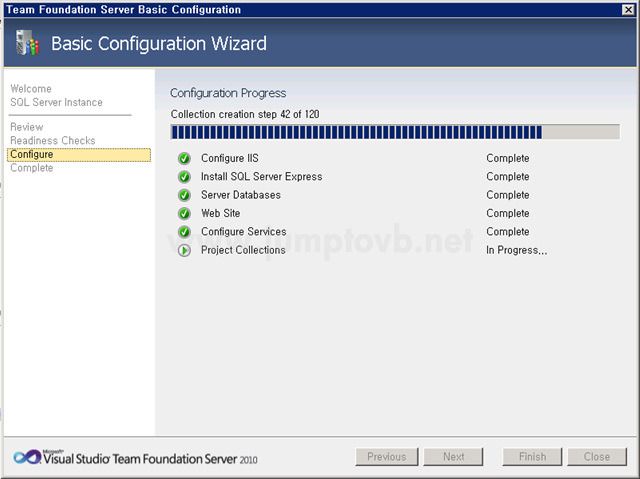This screenshot has width=640, height=479.
Task: Click the Complete status for Server Databases
Action: 508,195
